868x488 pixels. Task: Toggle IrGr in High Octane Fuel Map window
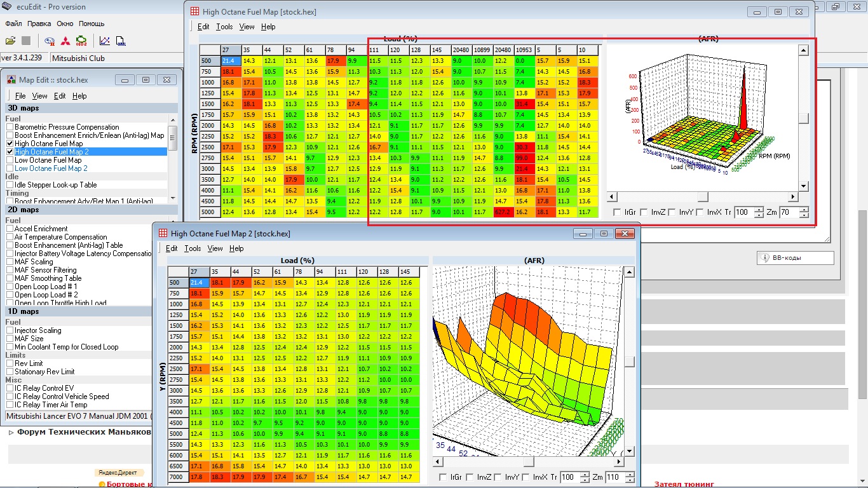click(x=618, y=212)
